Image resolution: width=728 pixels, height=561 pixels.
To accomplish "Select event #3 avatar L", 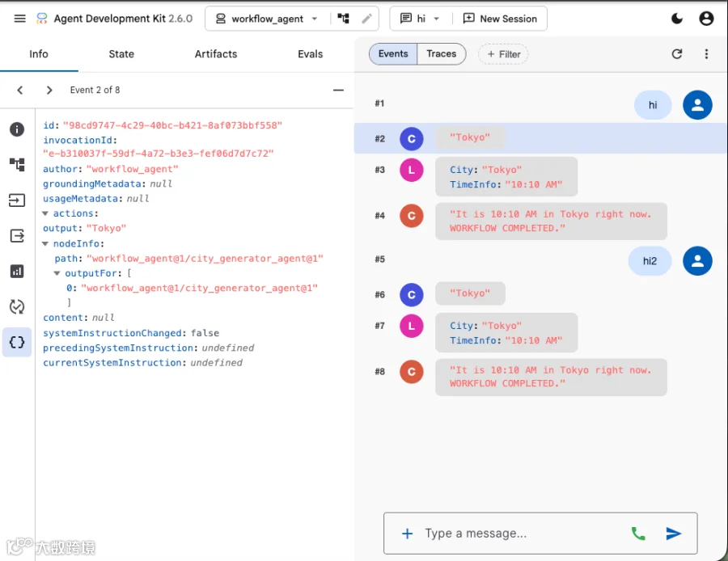I will (x=412, y=170).
